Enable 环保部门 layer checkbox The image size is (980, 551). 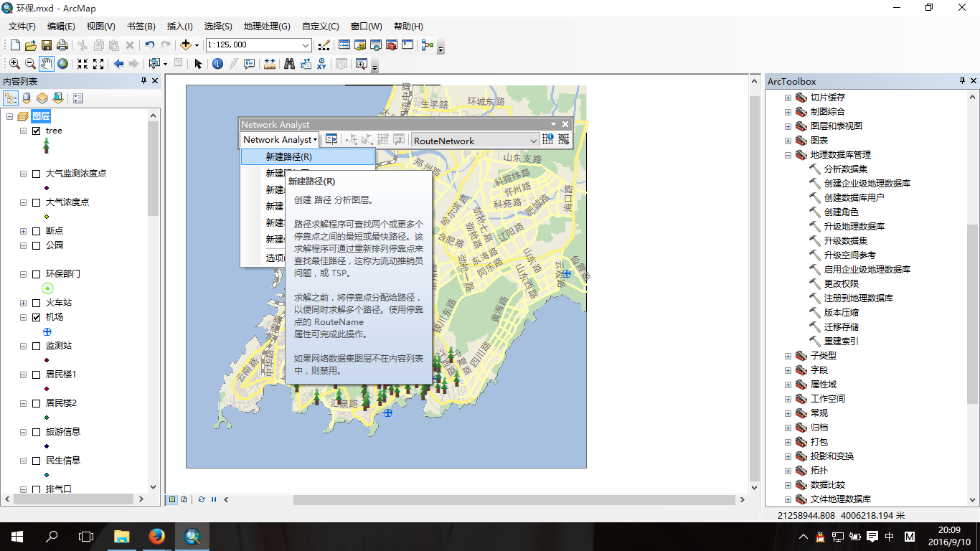pyautogui.click(x=36, y=274)
